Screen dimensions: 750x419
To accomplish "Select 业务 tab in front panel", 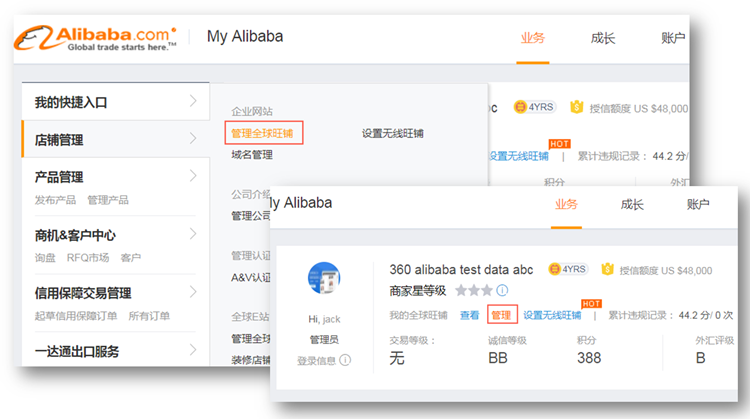I will point(566,205).
